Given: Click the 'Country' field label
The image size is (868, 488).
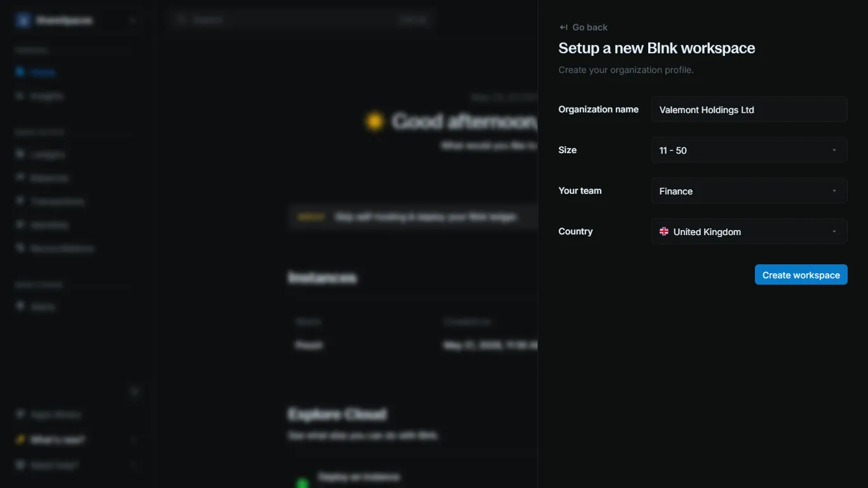Looking at the screenshot, I should (576, 231).
